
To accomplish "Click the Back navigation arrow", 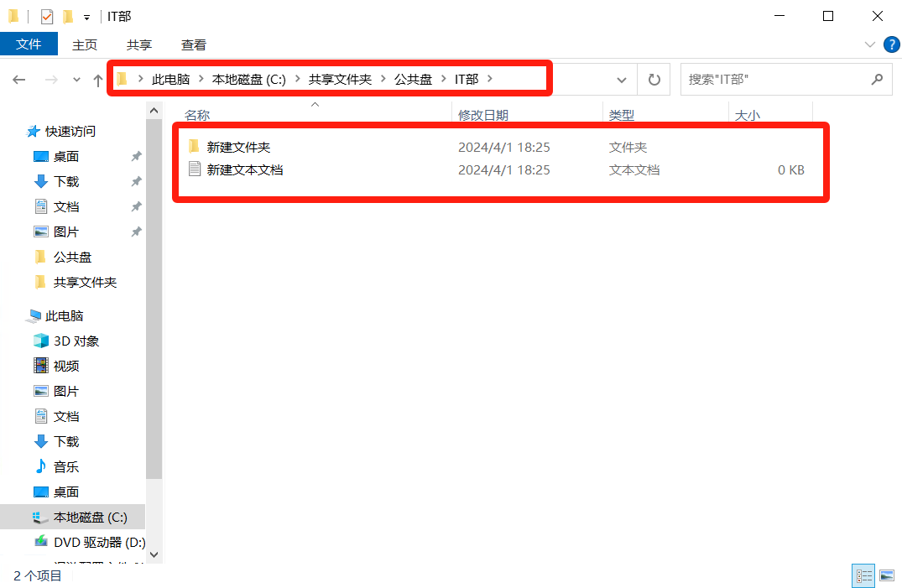I will tap(19, 80).
